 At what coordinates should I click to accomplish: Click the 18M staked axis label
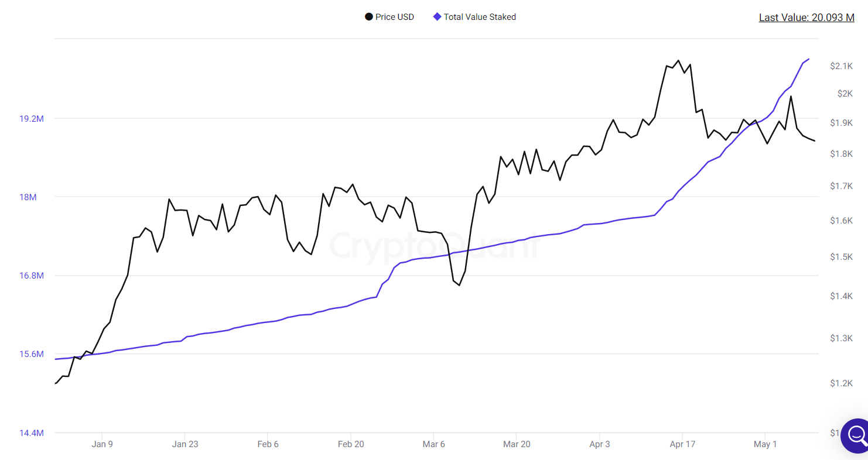tap(28, 197)
